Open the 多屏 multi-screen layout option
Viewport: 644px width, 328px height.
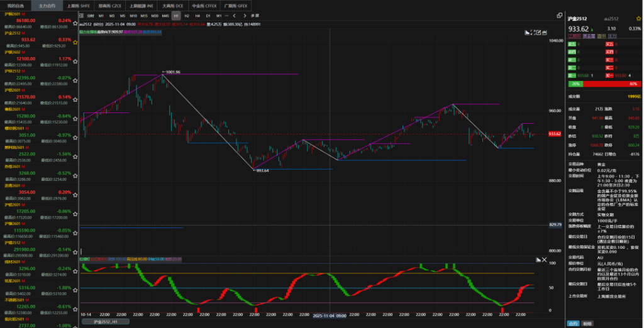[x=254, y=15]
